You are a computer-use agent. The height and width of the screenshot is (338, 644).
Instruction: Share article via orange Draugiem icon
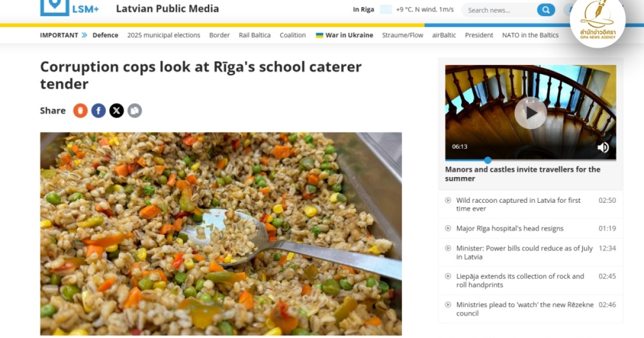pos(80,111)
